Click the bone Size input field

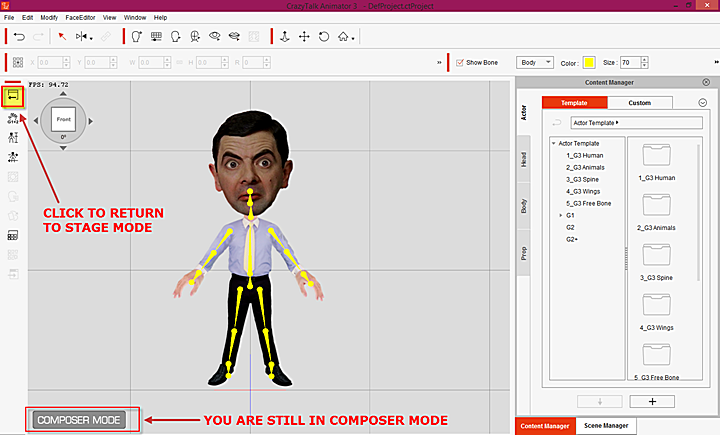pyautogui.click(x=629, y=62)
